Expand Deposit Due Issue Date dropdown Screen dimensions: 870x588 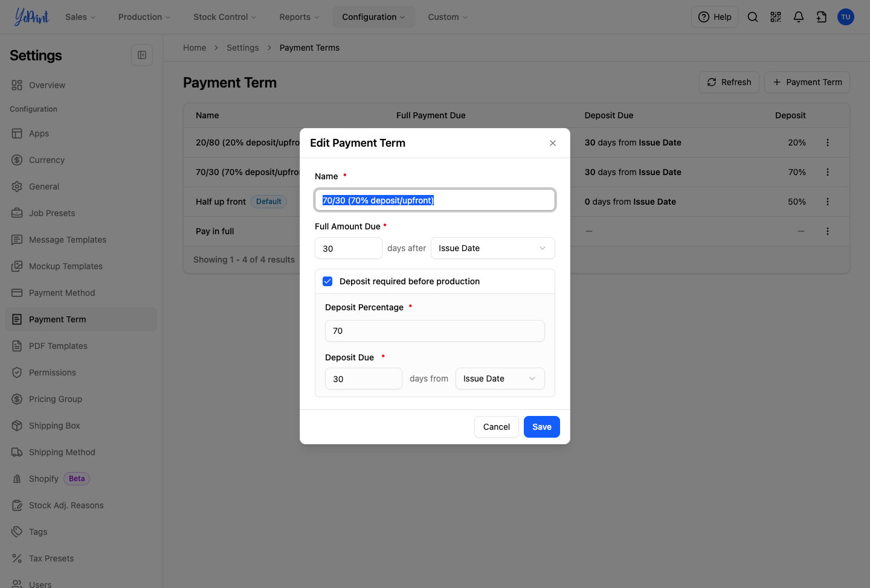tap(500, 379)
